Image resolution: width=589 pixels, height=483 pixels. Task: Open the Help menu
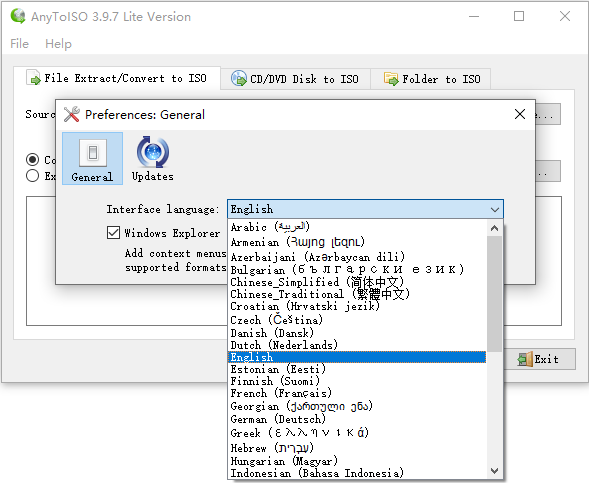pyautogui.click(x=58, y=44)
